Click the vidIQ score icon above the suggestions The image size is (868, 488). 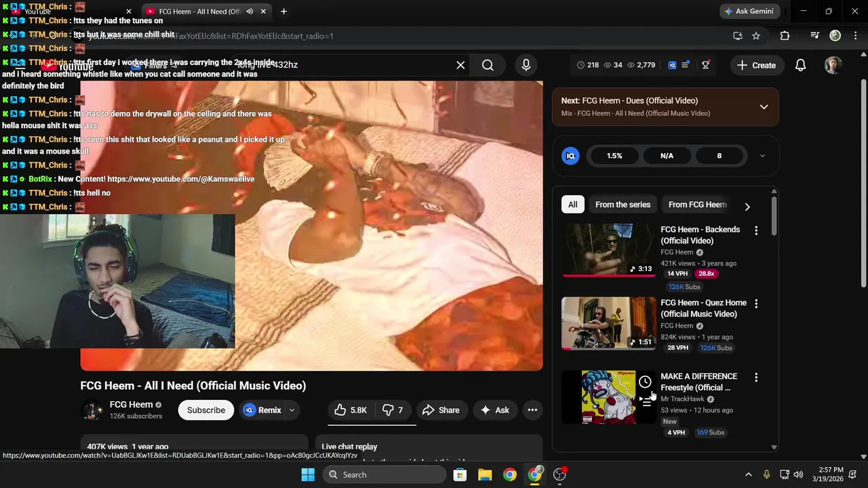[x=570, y=156]
